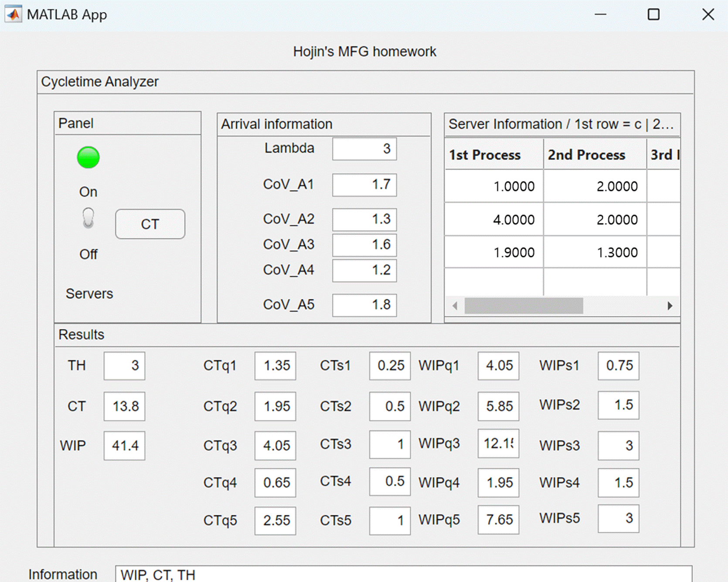Click the WIPs2 result field
This screenshot has width=728, height=582.
coord(619,405)
